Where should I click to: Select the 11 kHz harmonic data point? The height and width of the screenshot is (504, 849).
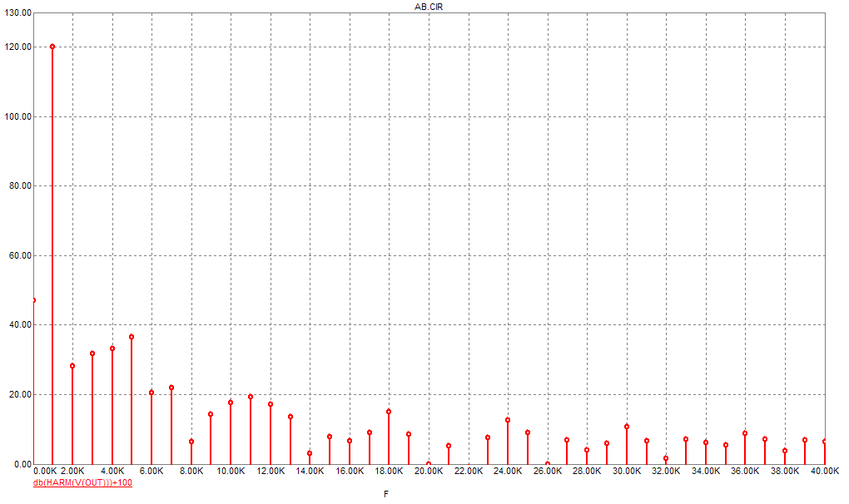(x=251, y=397)
